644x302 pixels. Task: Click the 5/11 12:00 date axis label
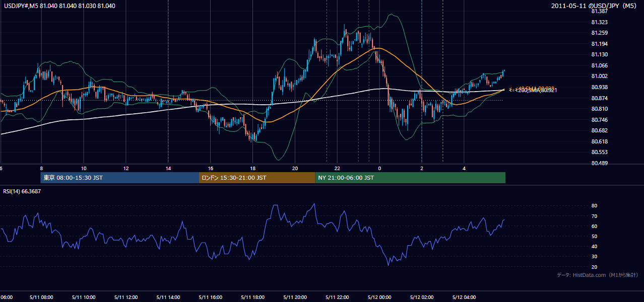(126, 297)
